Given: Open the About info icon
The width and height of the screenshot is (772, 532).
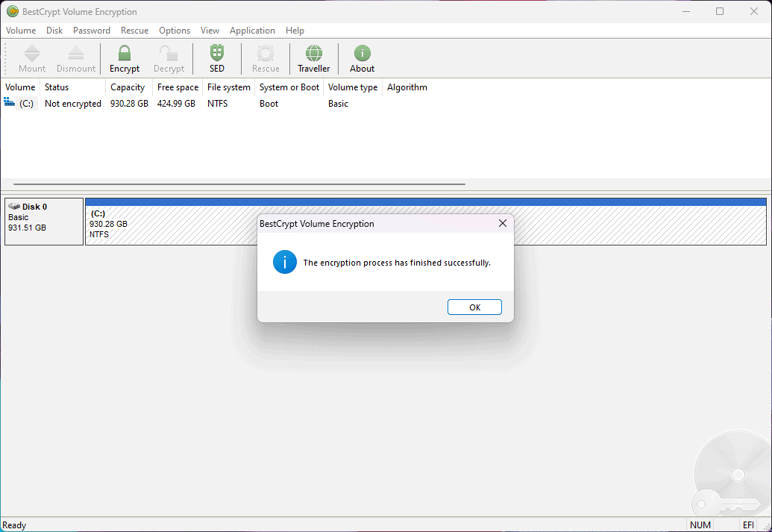Looking at the screenshot, I should click(x=362, y=53).
